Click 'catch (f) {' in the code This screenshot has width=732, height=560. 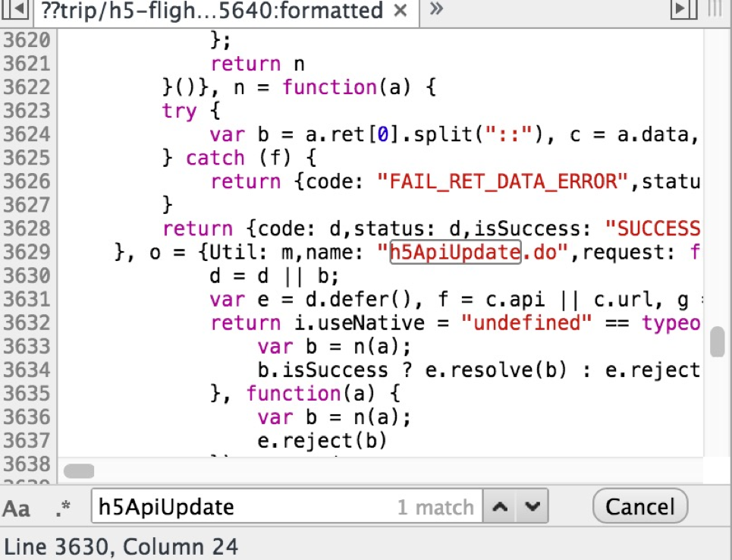click(252, 158)
